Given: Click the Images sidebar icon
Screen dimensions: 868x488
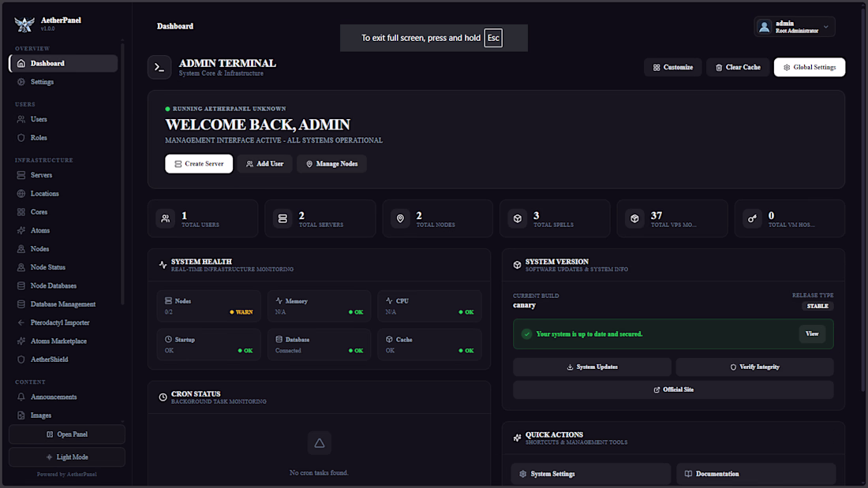Looking at the screenshot, I should coord(21,415).
